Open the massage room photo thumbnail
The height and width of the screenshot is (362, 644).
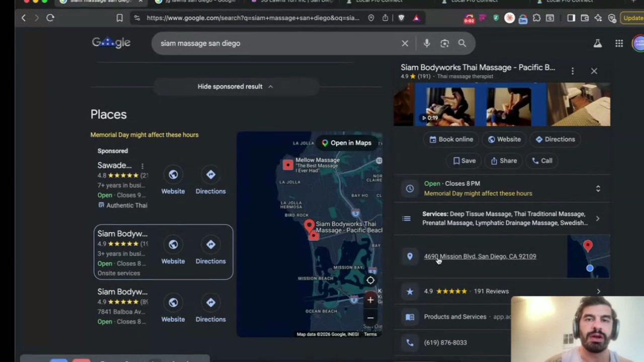[579, 105]
